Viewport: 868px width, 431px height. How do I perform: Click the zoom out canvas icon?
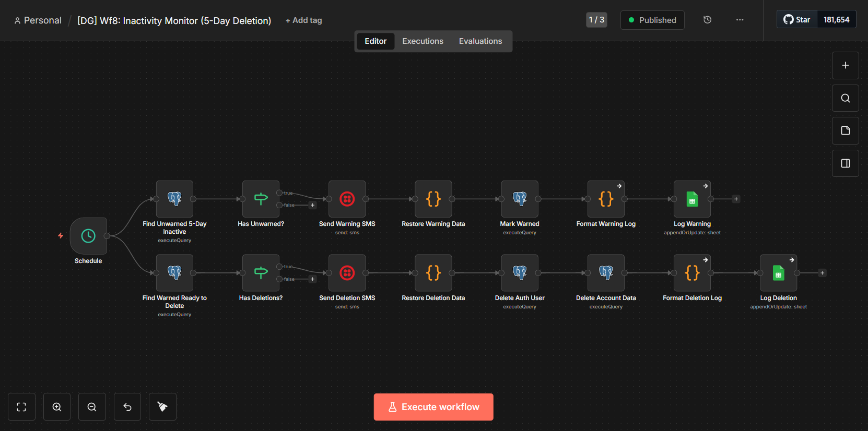click(x=92, y=407)
